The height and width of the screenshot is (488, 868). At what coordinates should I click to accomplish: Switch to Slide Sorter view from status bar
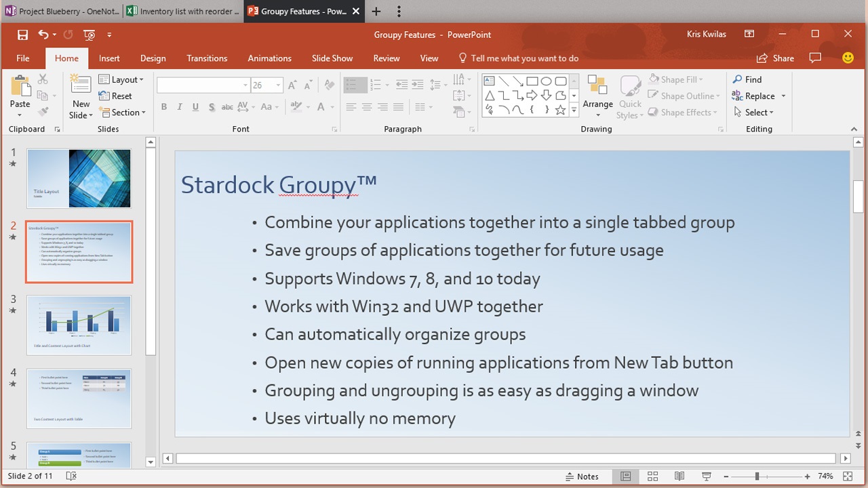pyautogui.click(x=652, y=476)
